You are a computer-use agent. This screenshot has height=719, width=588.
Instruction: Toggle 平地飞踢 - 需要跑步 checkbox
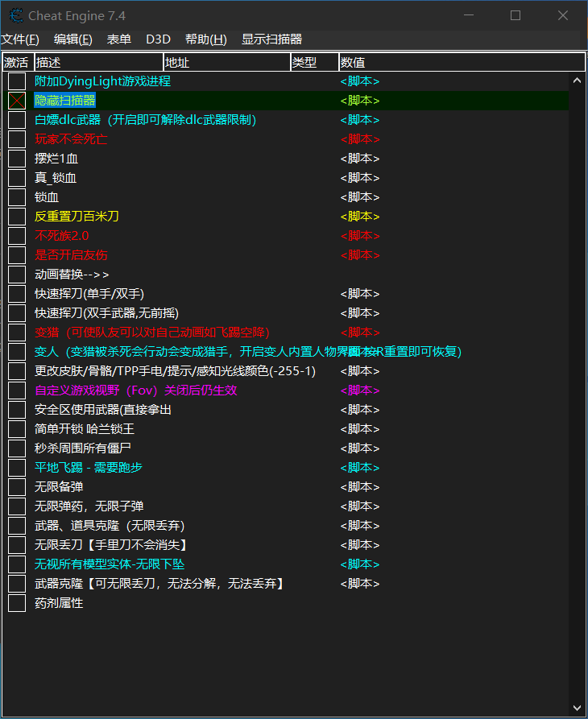pyautogui.click(x=17, y=467)
